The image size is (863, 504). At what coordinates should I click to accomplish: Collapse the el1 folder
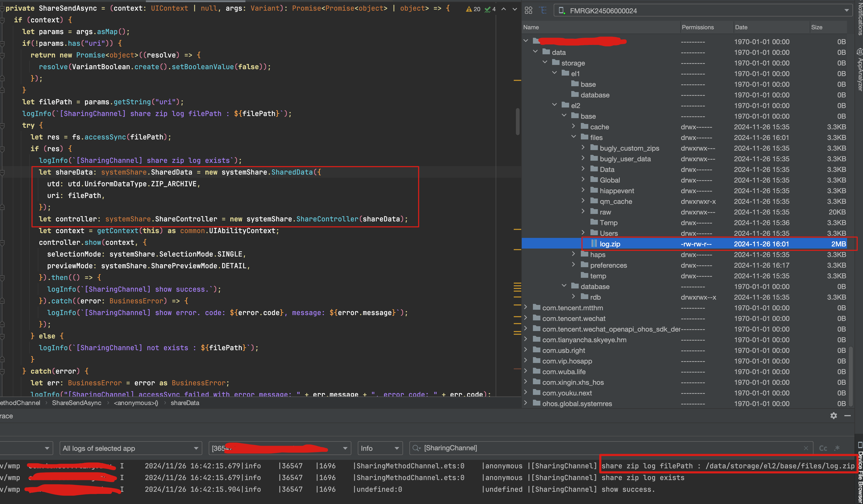coord(554,73)
